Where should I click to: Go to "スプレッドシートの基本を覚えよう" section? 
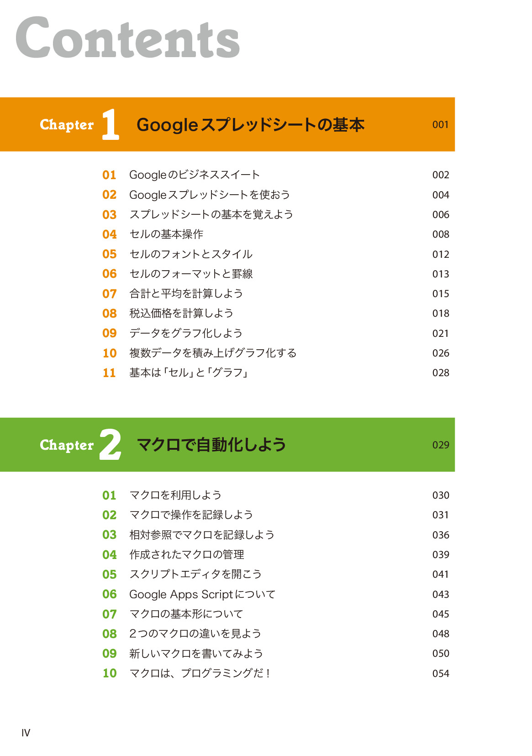pyautogui.click(x=211, y=214)
